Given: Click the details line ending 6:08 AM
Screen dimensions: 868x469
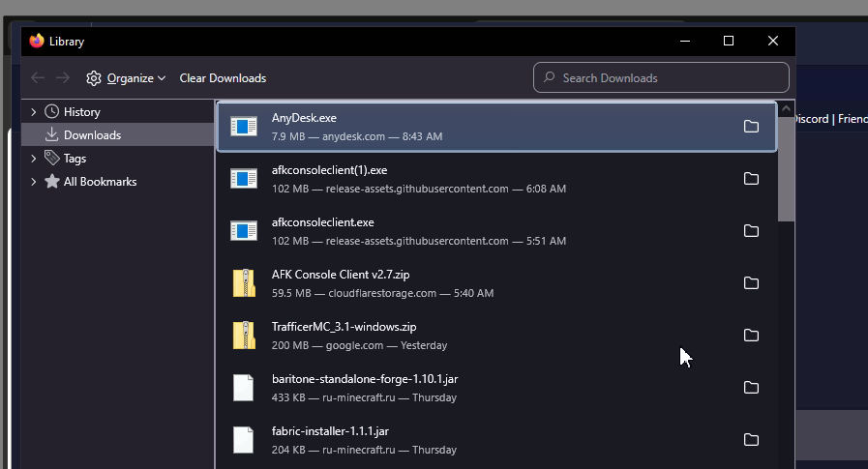Looking at the screenshot, I should coord(418,189).
